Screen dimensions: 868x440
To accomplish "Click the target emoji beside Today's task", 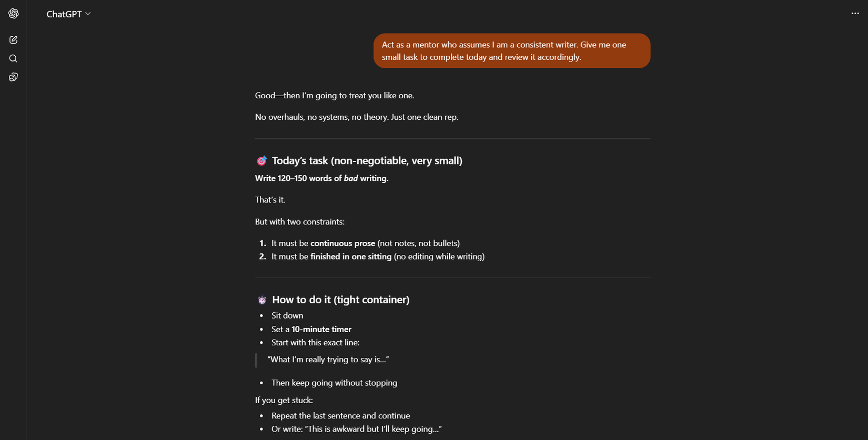I will click(x=261, y=161).
